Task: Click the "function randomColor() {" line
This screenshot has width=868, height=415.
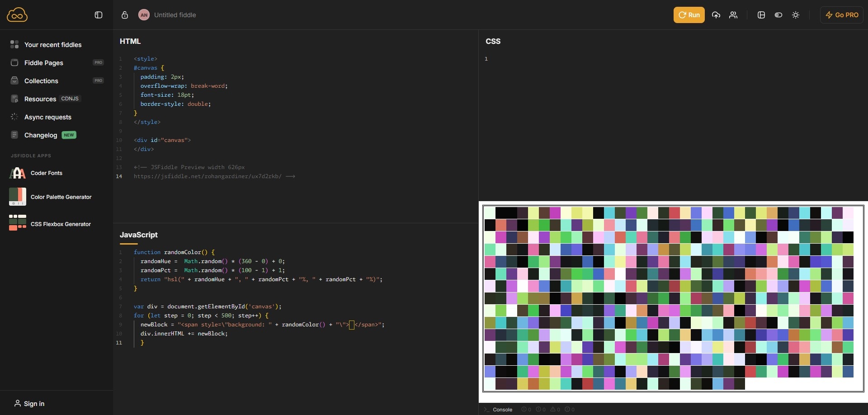Action: pyautogui.click(x=174, y=252)
